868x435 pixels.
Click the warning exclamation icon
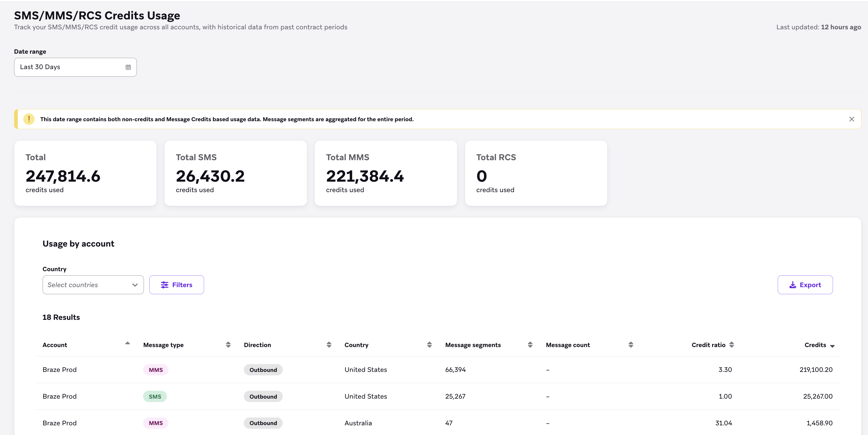(29, 119)
